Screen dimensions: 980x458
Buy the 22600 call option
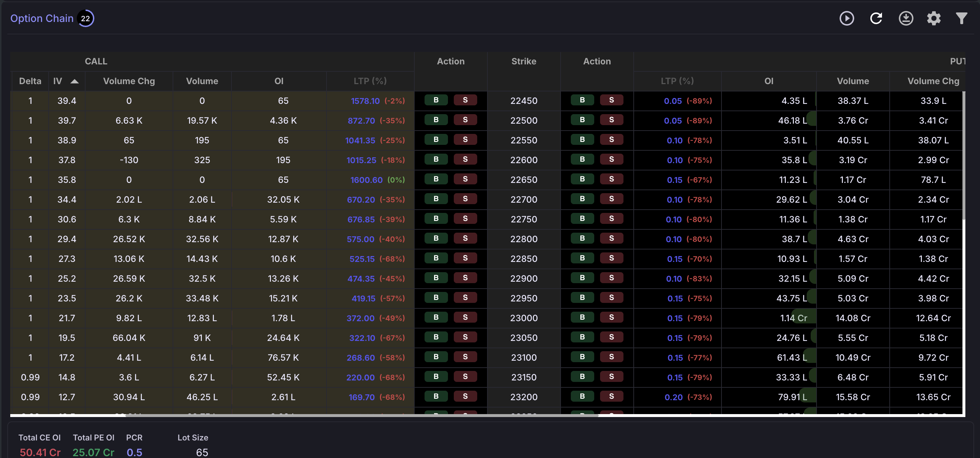pyautogui.click(x=436, y=159)
